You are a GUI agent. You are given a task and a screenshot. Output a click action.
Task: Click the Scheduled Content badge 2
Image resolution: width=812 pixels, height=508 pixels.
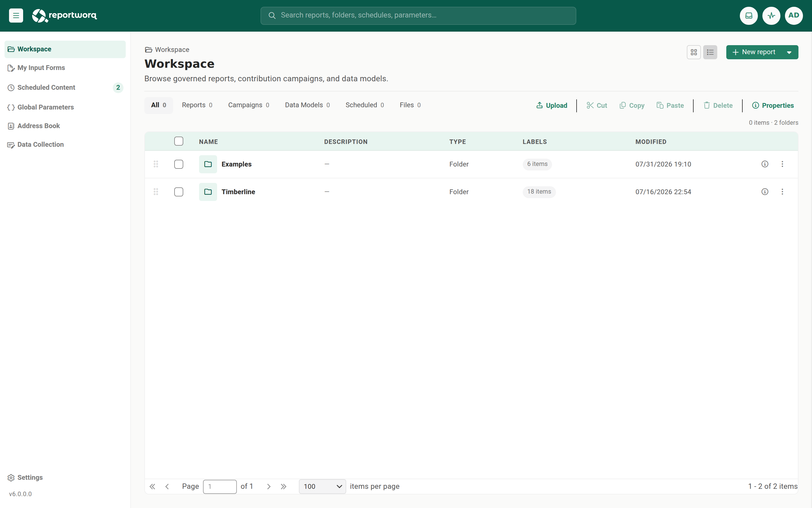coord(118,87)
